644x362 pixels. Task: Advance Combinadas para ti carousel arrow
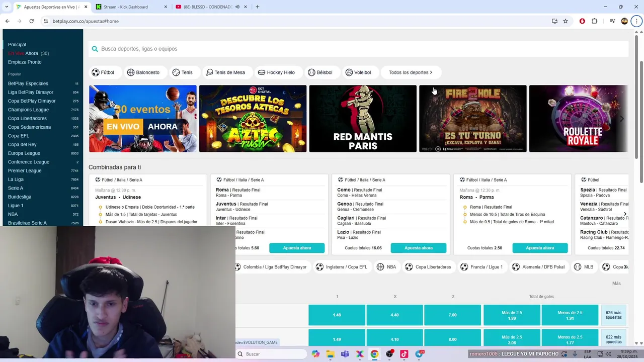625,214
